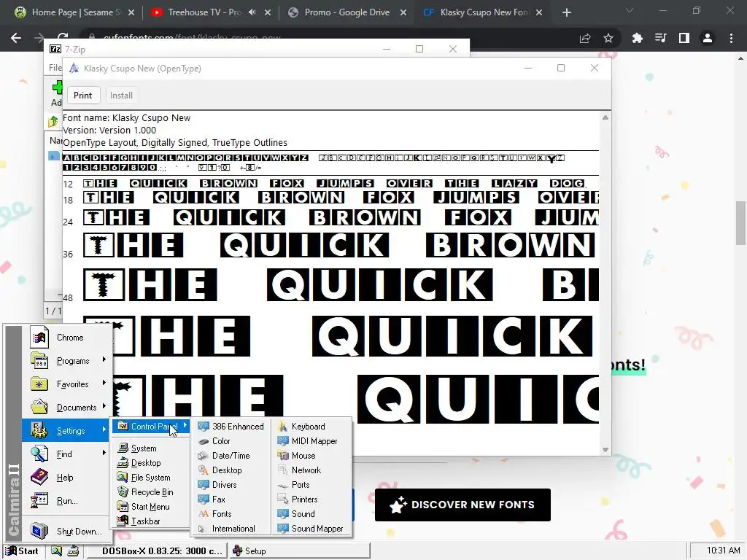Open the Recycle Bin settings icon
Screen dimensions: 747x560
point(123,492)
